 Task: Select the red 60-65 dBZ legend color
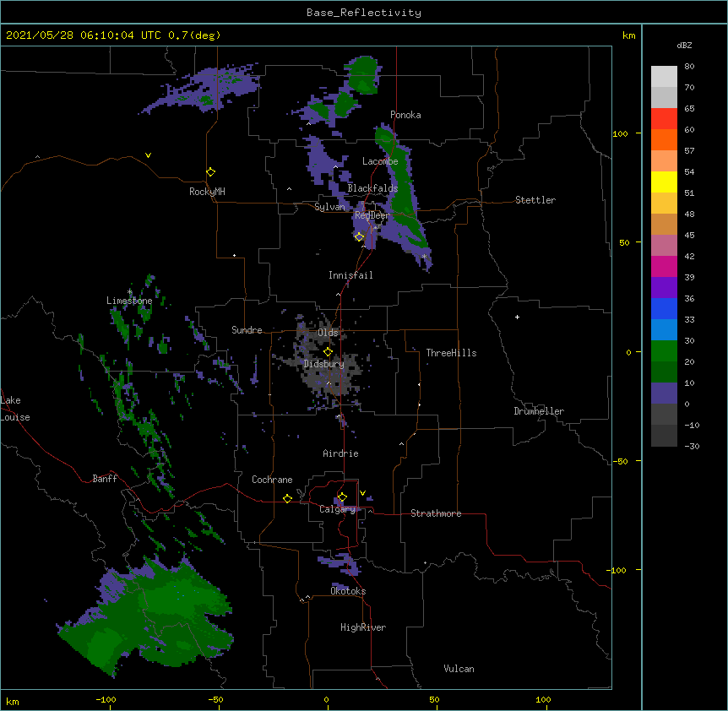664,119
